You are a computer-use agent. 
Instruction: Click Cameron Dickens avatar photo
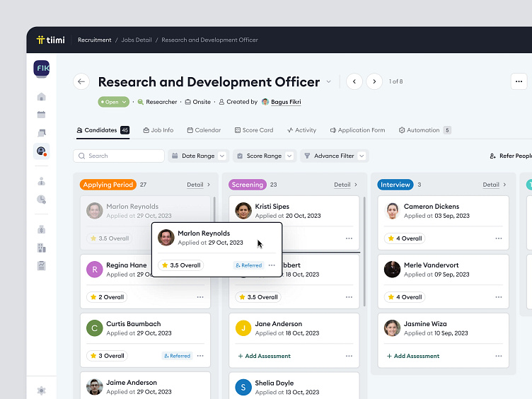click(392, 211)
